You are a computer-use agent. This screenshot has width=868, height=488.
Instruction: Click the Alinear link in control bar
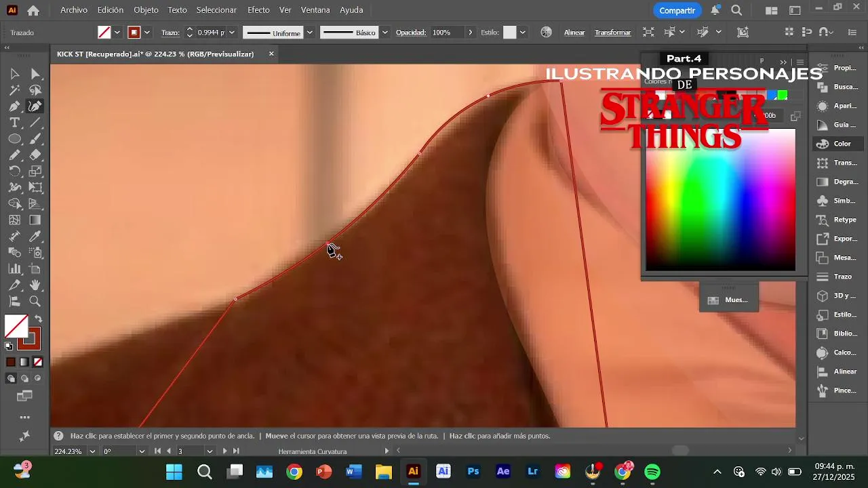[x=574, y=33]
